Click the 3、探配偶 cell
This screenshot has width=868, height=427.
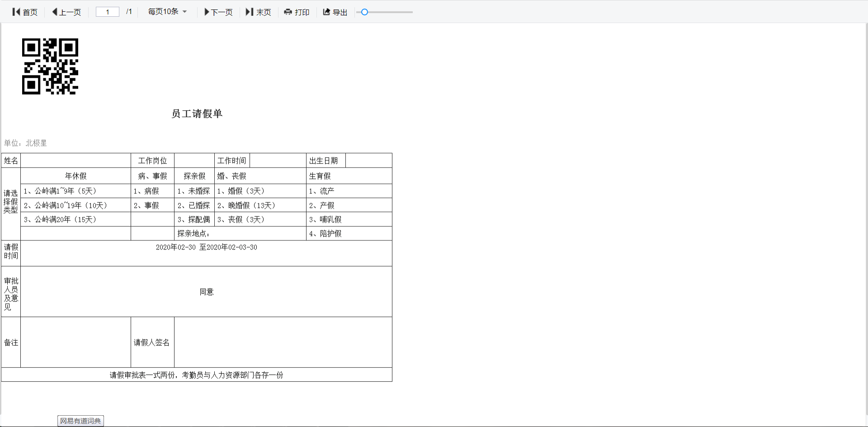tap(194, 220)
